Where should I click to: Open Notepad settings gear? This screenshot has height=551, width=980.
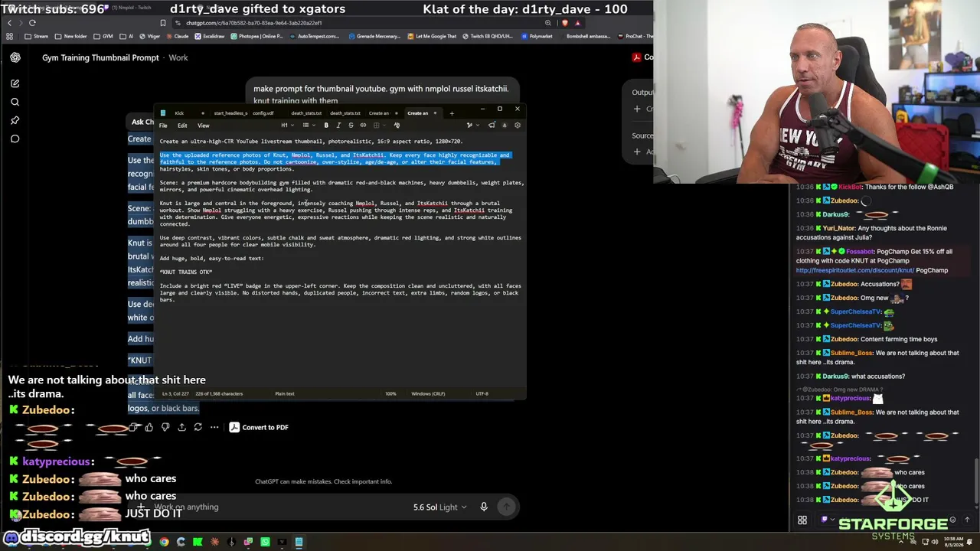pos(518,126)
